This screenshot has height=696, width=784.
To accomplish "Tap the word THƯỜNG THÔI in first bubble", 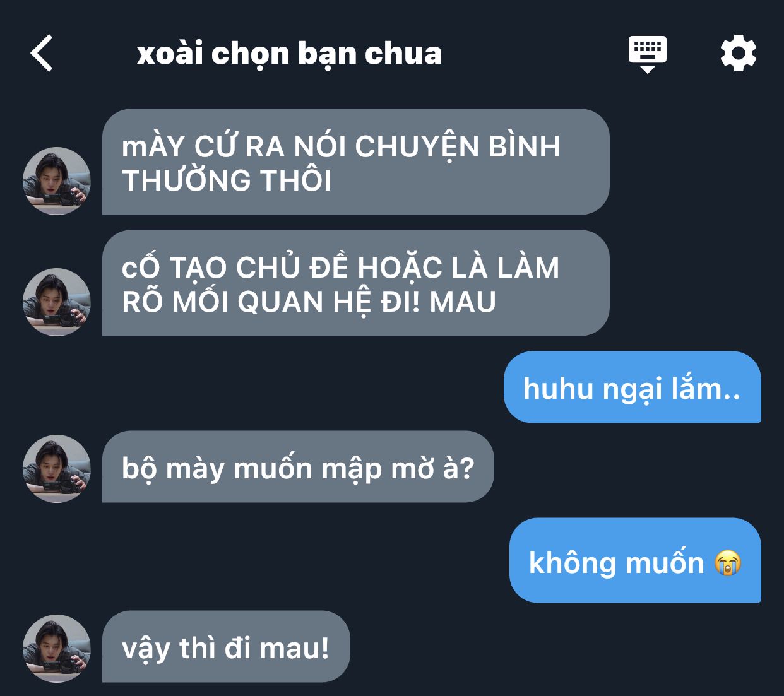I will tap(227, 180).
